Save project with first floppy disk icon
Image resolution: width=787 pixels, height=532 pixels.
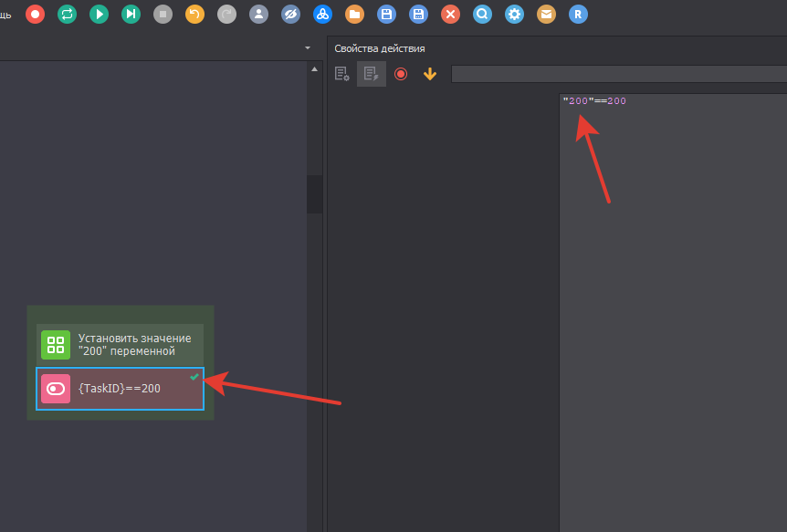pyautogui.click(x=386, y=14)
